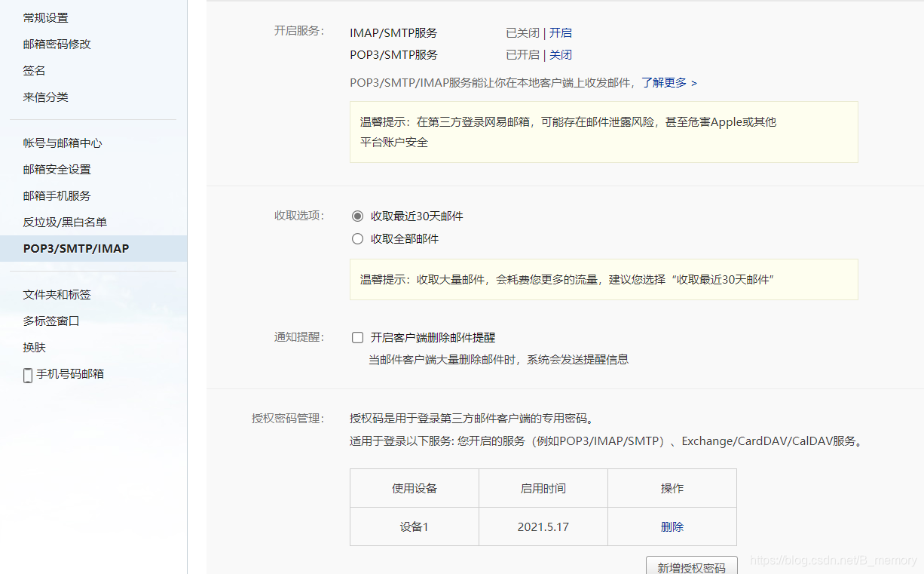Delete 设备1 authorization with 删除 link
This screenshot has height=574, width=924.
coord(671,527)
